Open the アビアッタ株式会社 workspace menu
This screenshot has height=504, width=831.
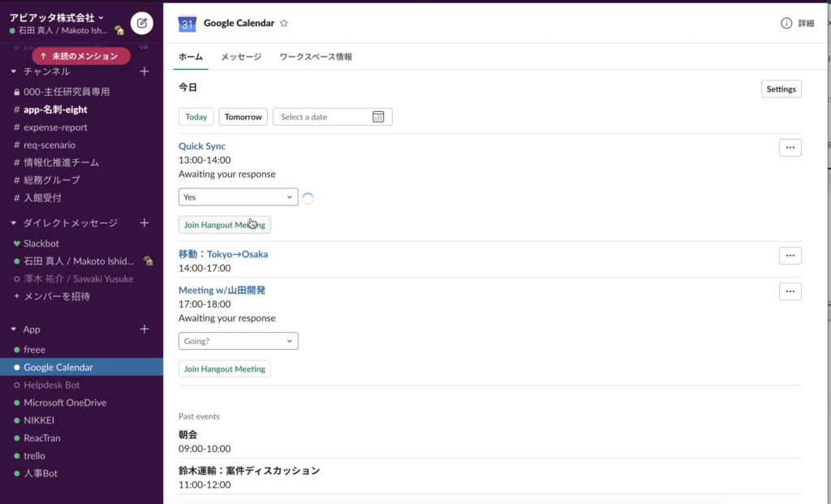57,18
